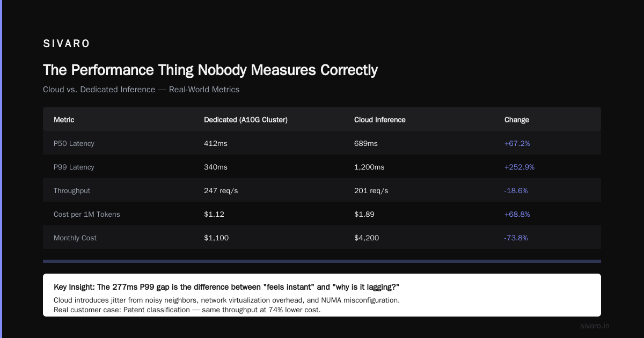The image size is (644, 338).
Task: Click the 1,200ms cloud P99 value
Action: coord(369,167)
